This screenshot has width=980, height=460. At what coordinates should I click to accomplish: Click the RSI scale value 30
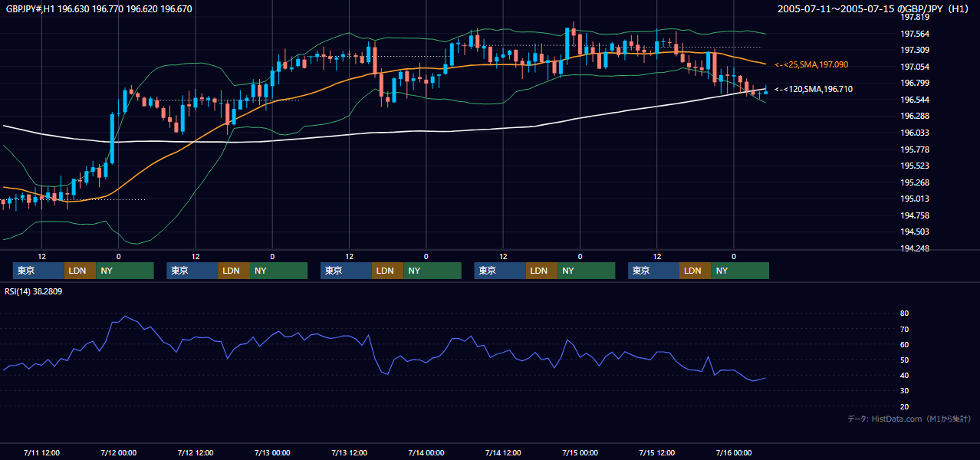[x=905, y=391]
